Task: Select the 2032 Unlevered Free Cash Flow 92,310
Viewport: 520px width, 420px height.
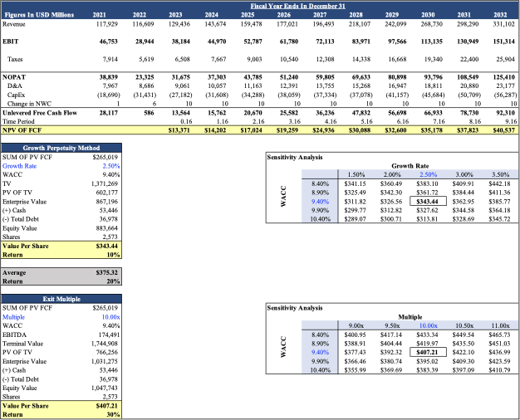Action: tap(505, 113)
